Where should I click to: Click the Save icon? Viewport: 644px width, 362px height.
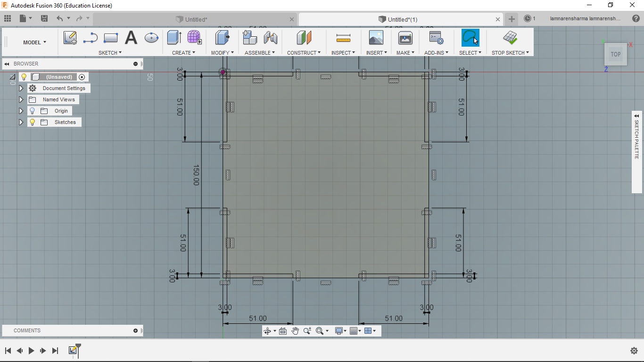point(44,18)
